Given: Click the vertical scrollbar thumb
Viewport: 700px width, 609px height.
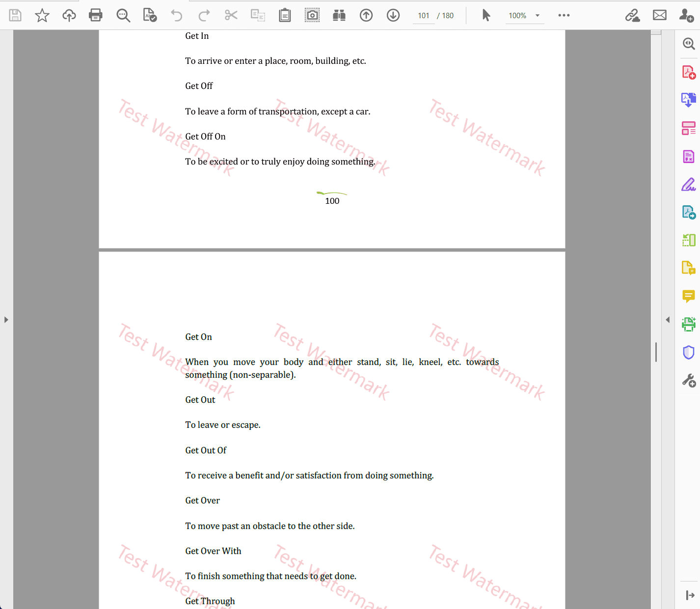Looking at the screenshot, I should point(656,352).
